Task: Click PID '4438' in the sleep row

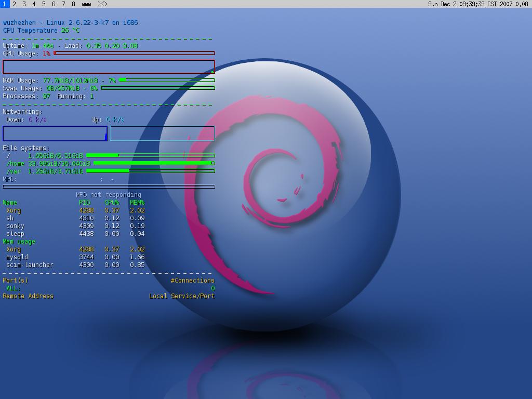Action: click(87, 234)
